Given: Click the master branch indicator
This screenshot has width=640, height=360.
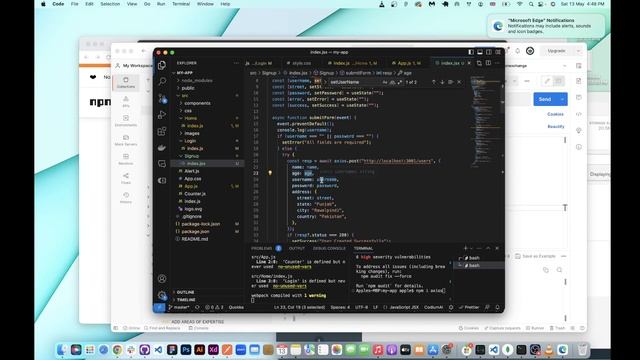Looking at the screenshot, I should [x=179, y=307].
